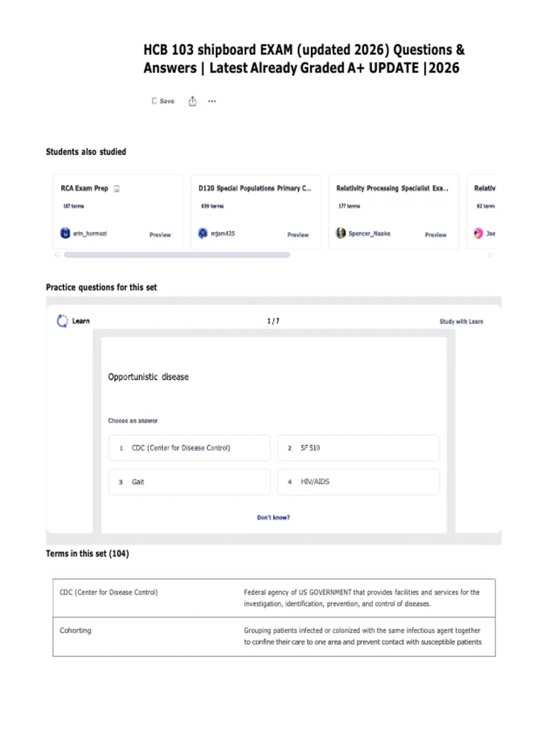Screen dimensions: 534x756
Task: Preview the RCA Exam Prep set
Action: pos(160,235)
